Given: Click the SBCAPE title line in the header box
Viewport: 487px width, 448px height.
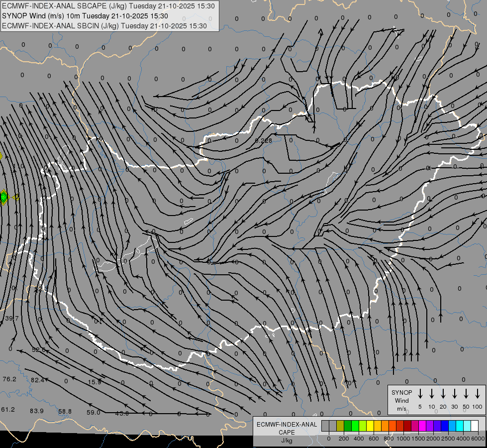Looking at the screenshot, I should pos(108,6).
